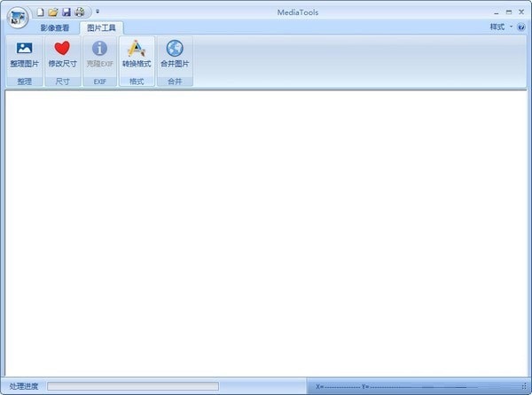Click the new blank document icon

point(41,12)
